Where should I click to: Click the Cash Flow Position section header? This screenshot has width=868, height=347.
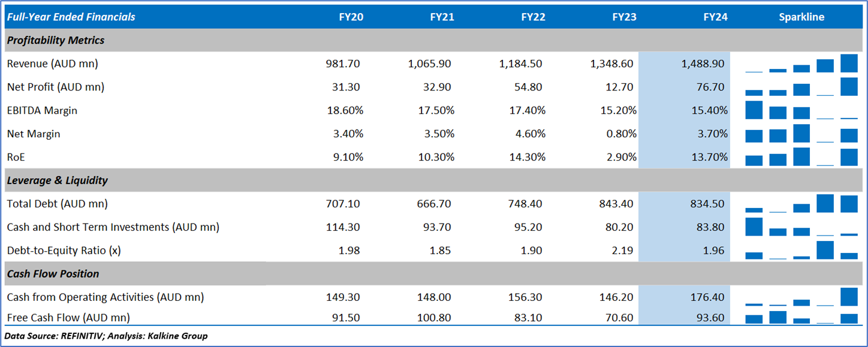pyautogui.click(x=53, y=274)
